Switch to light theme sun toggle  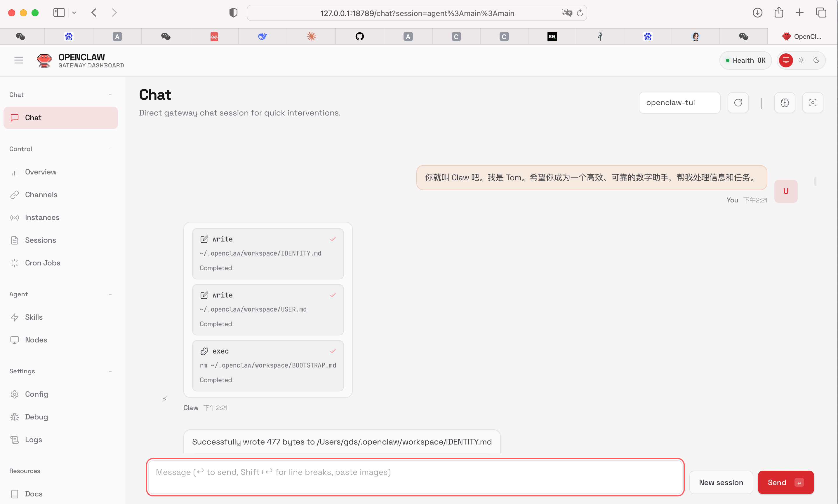point(801,60)
